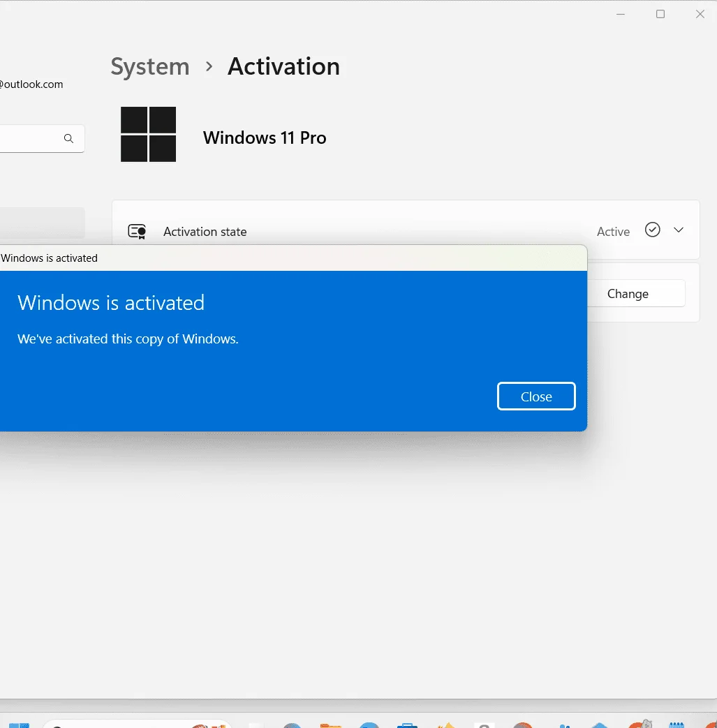Minimize the Settings window

coord(621,15)
